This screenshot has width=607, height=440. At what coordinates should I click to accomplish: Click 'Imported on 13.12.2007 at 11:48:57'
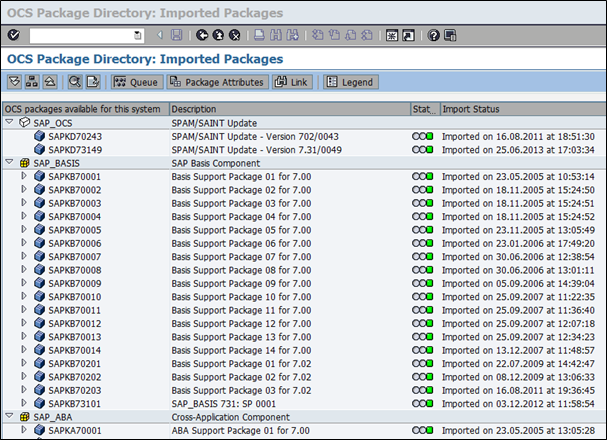coord(518,350)
